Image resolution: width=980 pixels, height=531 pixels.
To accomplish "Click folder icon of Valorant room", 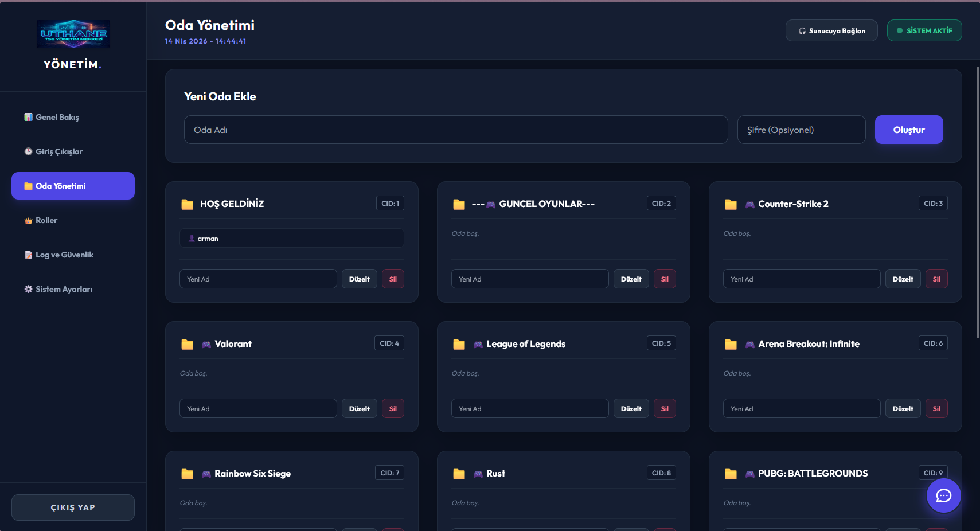I will tap(188, 344).
